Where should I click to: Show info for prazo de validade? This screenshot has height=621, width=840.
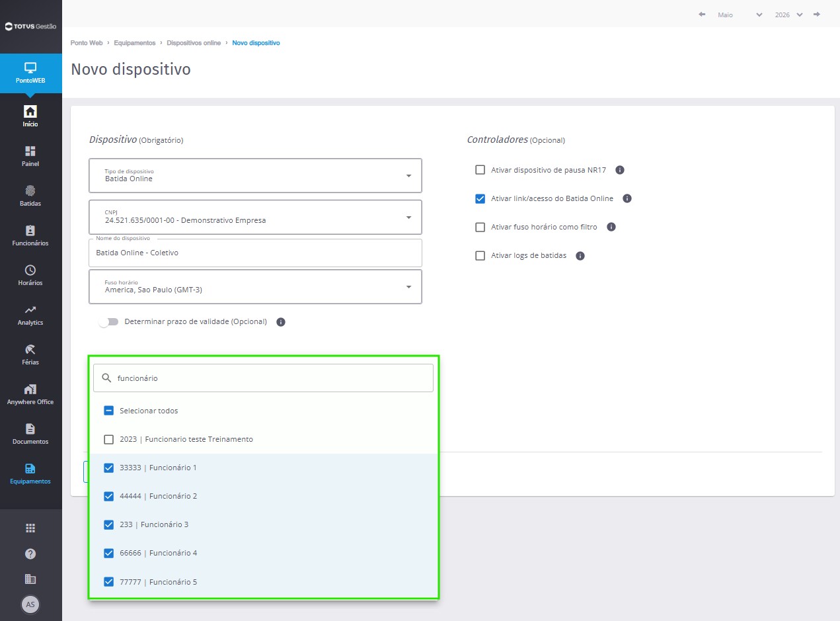pos(281,322)
